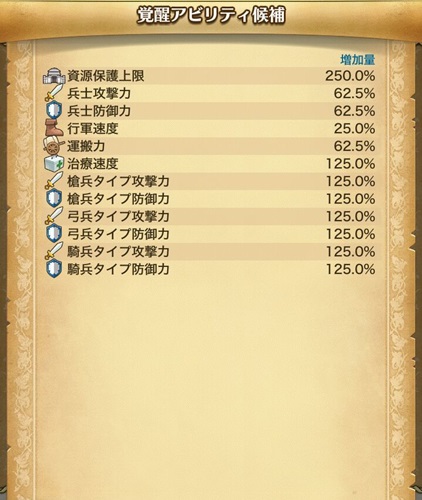
Task: Click the sword icon beside 騎兵タイプ攻撃力
Action: (x=54, y=251)
